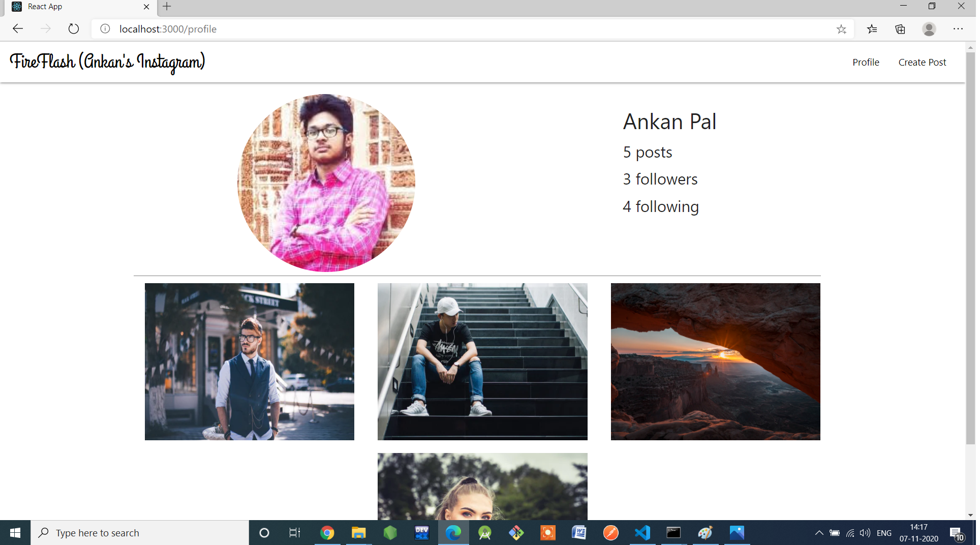
Task: Close the React App tab
Action: coord(146,7)
